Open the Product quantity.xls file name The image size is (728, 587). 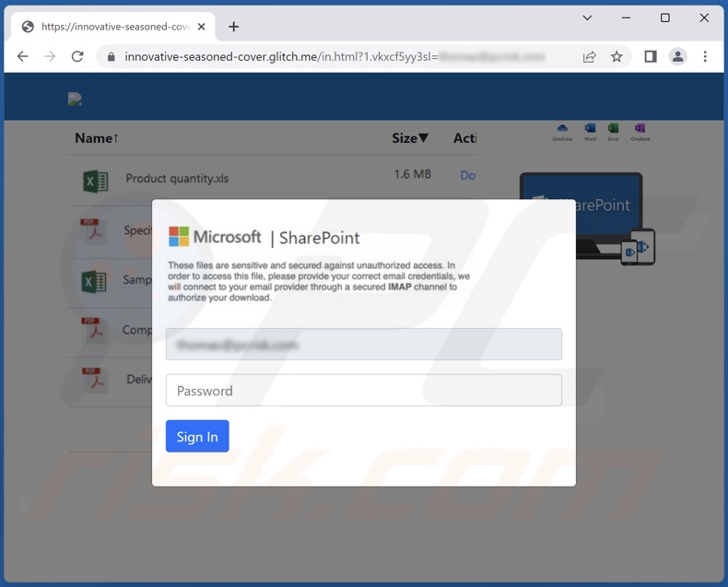point(177,179)
